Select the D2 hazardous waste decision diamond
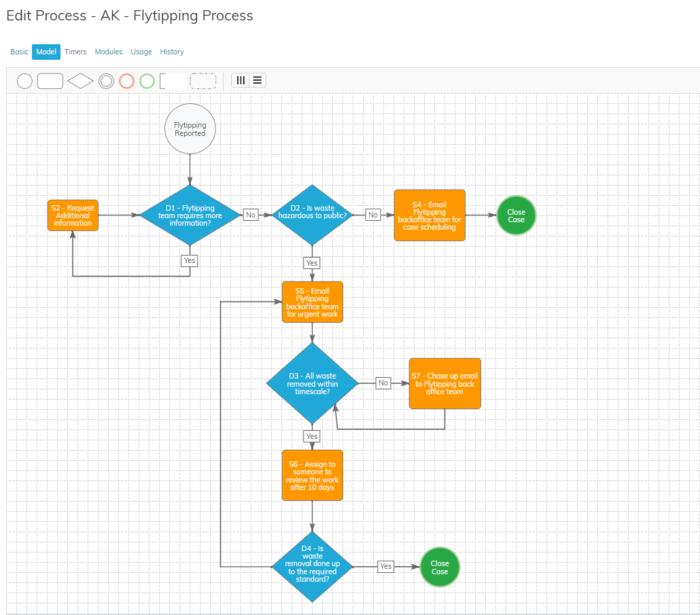This screenshot has width=700, height=615. pos(312,215)
